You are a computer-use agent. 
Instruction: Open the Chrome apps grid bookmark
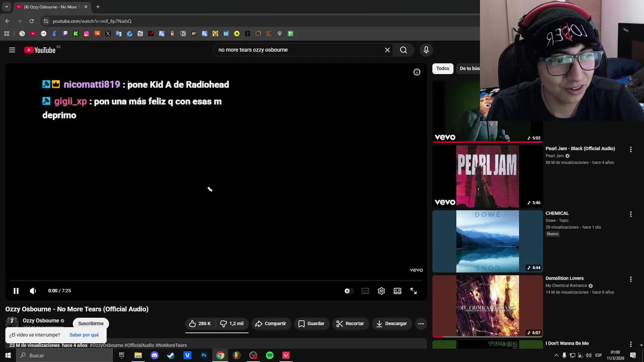coord(7,34)
